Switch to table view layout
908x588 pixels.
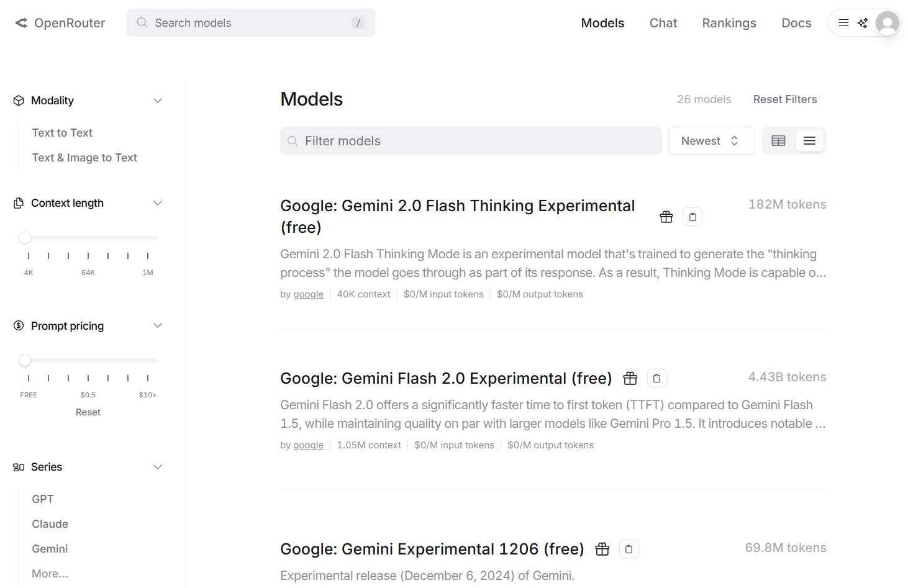pos(778,141)
